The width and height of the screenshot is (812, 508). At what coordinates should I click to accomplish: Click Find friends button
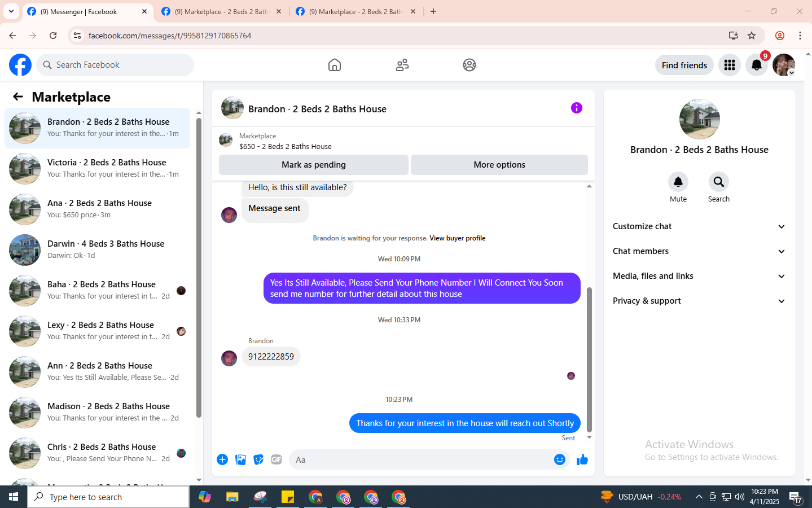[684, 65]
